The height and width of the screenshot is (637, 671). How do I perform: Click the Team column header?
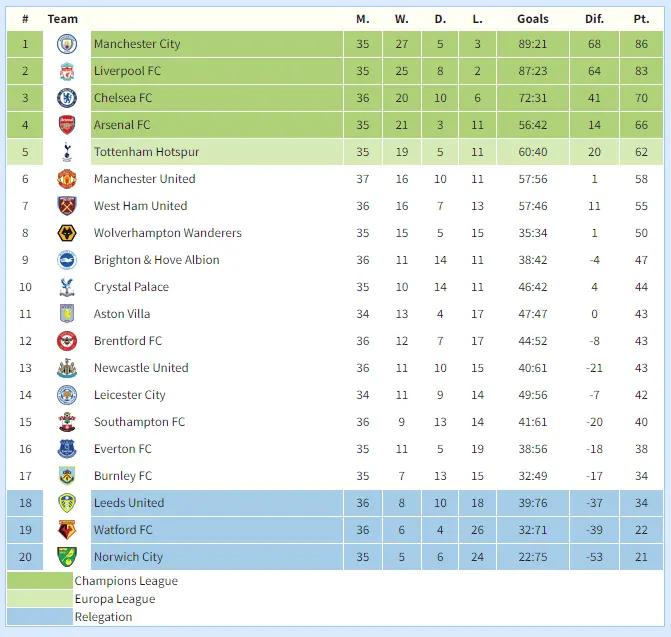[62, 19]
